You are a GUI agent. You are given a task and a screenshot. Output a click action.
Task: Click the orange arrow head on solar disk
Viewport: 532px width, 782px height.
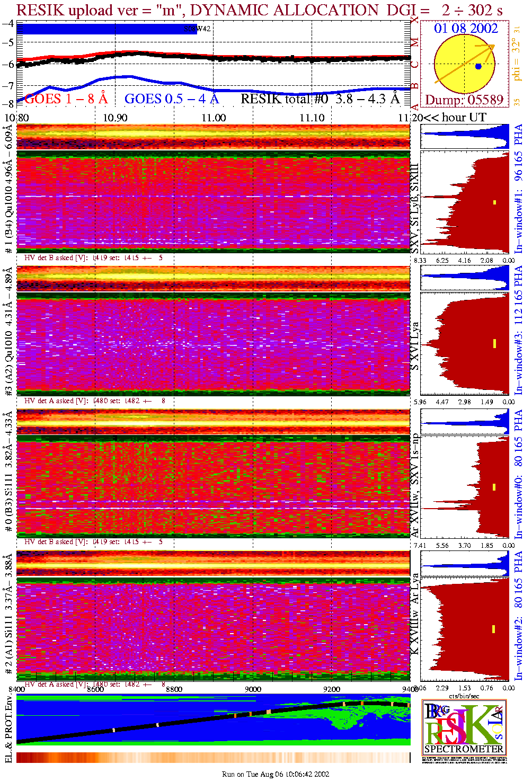pyautogui.click(x=491, y=47)
